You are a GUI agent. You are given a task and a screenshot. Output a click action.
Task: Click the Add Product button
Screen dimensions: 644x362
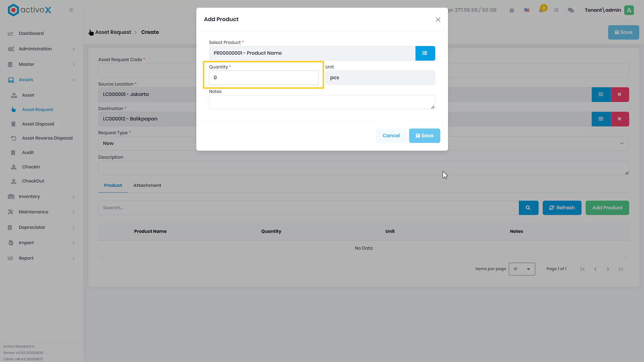607,208
